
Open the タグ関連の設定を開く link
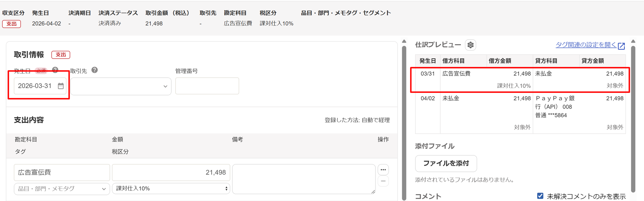click(x=585, y=45)
